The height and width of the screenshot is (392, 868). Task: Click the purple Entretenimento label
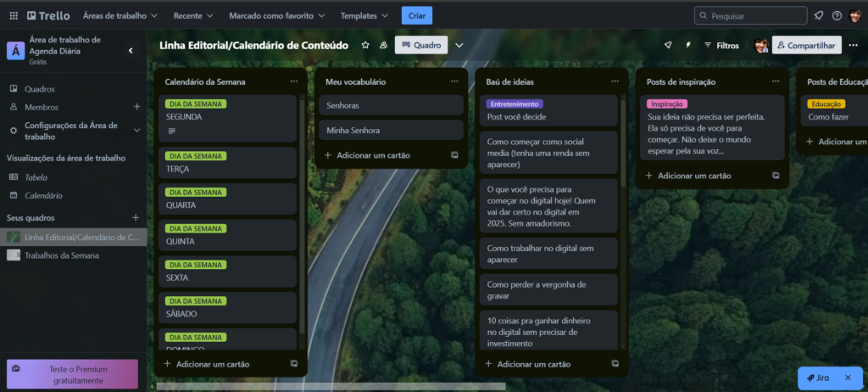pyautogui.click(x=515, y=104)
